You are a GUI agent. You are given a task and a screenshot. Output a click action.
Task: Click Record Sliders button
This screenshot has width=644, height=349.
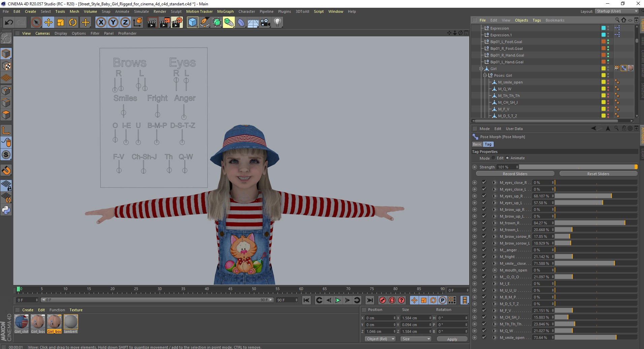[x=515, y=174]
